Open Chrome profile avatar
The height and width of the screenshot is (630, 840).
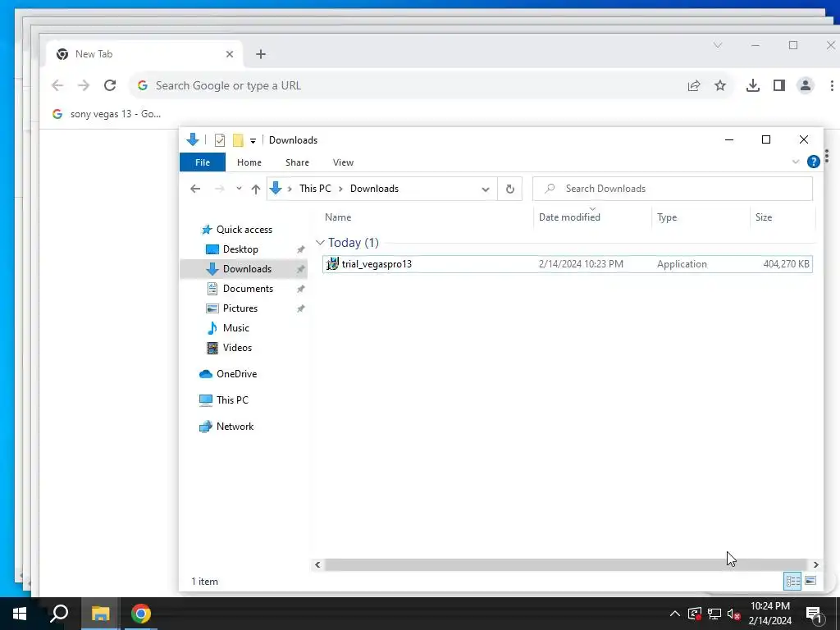pos(806,85)
